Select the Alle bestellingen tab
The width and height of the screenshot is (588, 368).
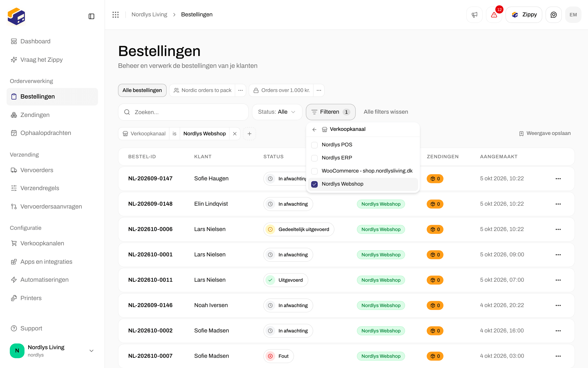point(142,90)
